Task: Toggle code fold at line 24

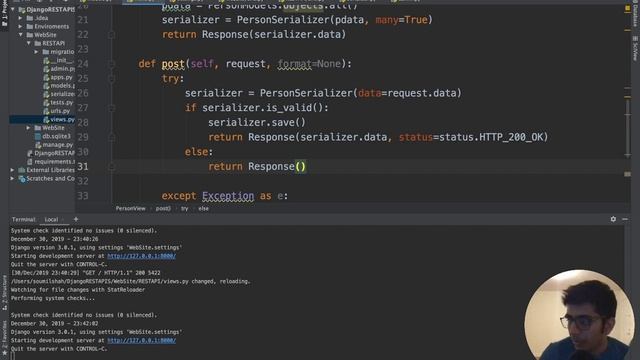Action: (111, 64)
